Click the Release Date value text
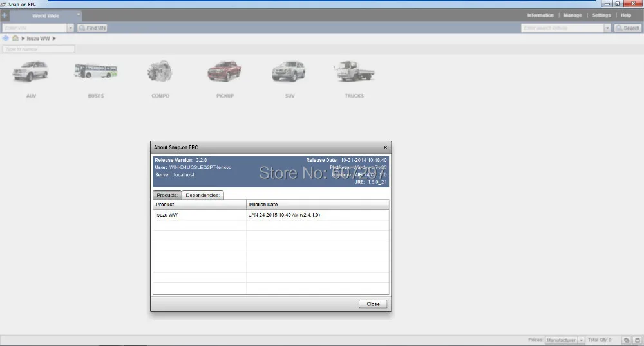 click(363, 160)
